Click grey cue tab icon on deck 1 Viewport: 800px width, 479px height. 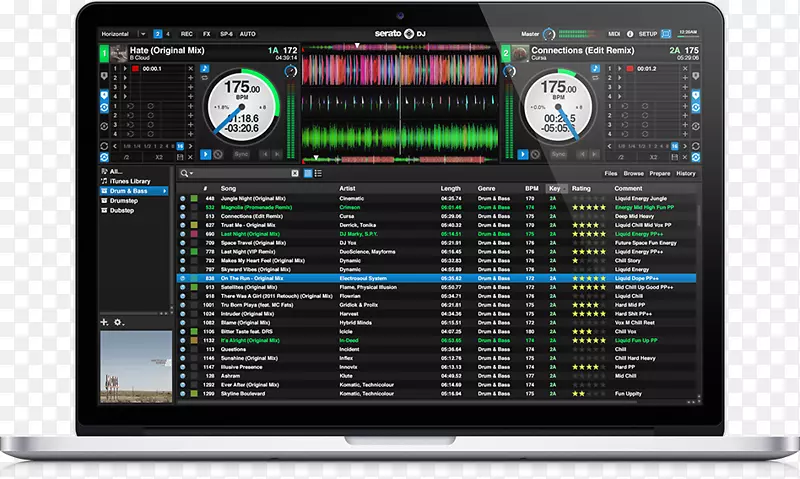tap(104, 76)
